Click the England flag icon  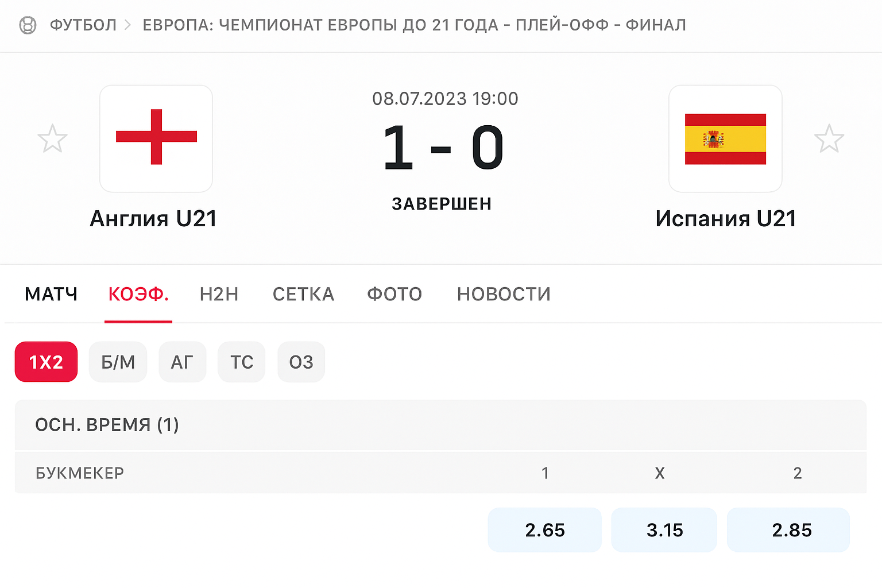(x=156, y=138)
